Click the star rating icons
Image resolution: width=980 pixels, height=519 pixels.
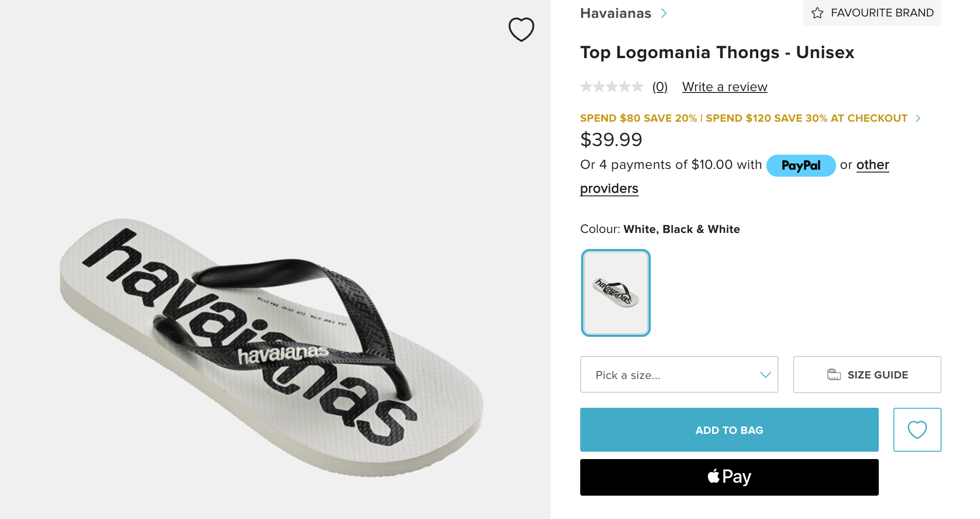pos(611,86)
